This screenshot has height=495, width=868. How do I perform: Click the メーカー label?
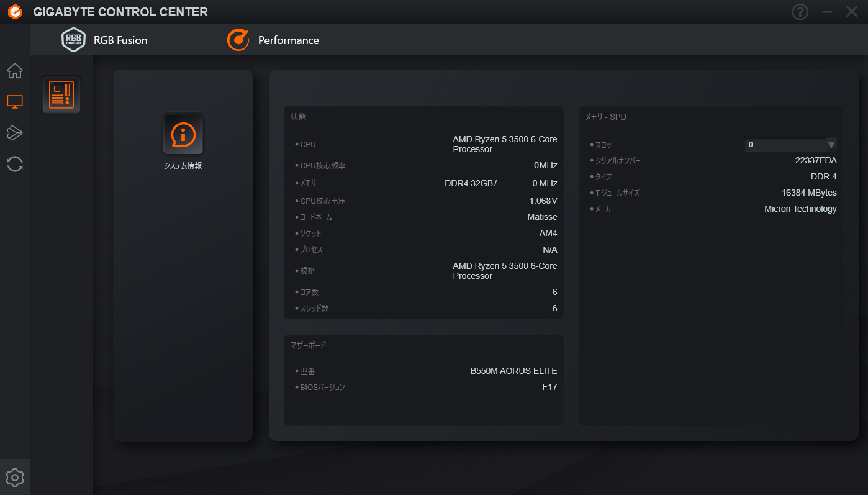[x=605, y=209]
